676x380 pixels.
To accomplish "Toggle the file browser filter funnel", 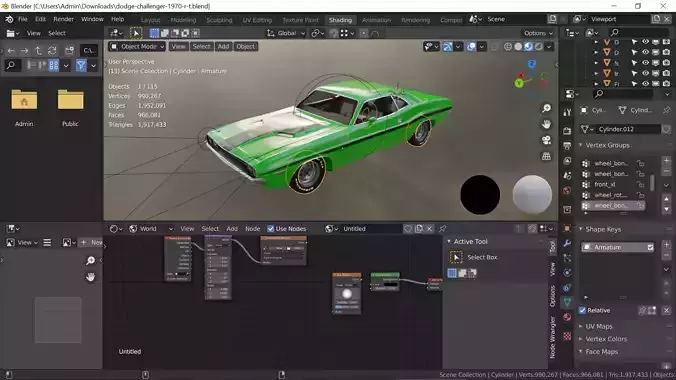I will pyautogui.click(x=81, y=66).
